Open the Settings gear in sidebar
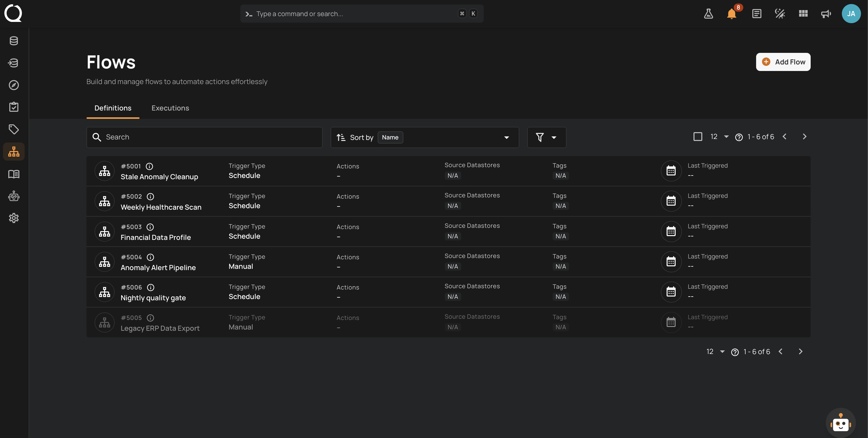Viewport: 868px width, 438px height. point(14,218)
